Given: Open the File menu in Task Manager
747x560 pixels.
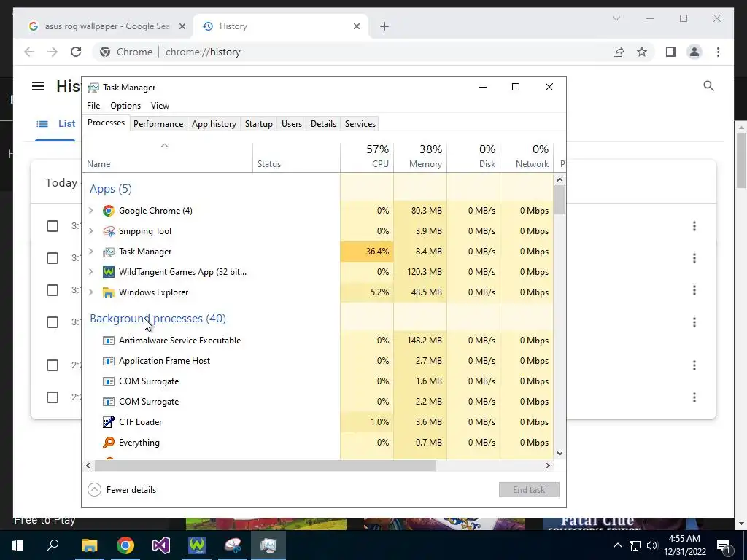Looking at the screenshot, I should point(93,106).
